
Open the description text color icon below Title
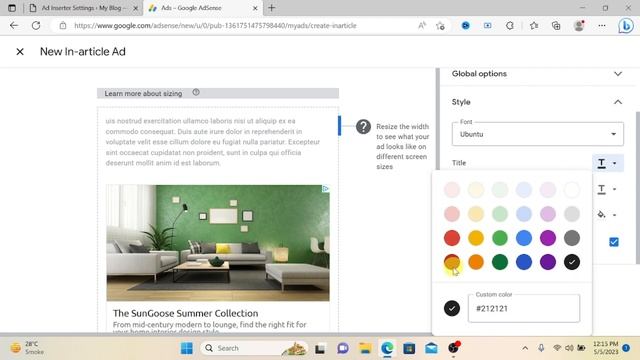[x=601, y=189]
